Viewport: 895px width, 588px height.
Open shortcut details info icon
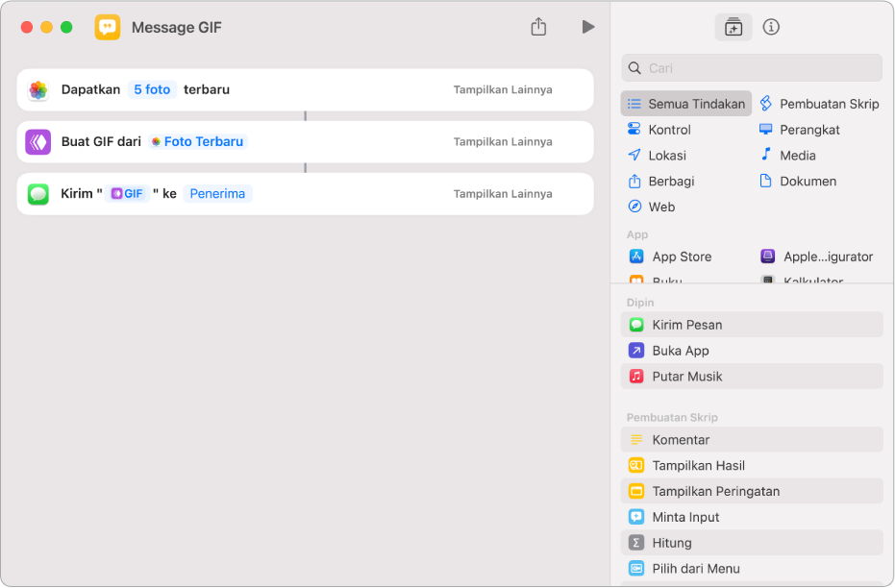click(x=771, y=27)
